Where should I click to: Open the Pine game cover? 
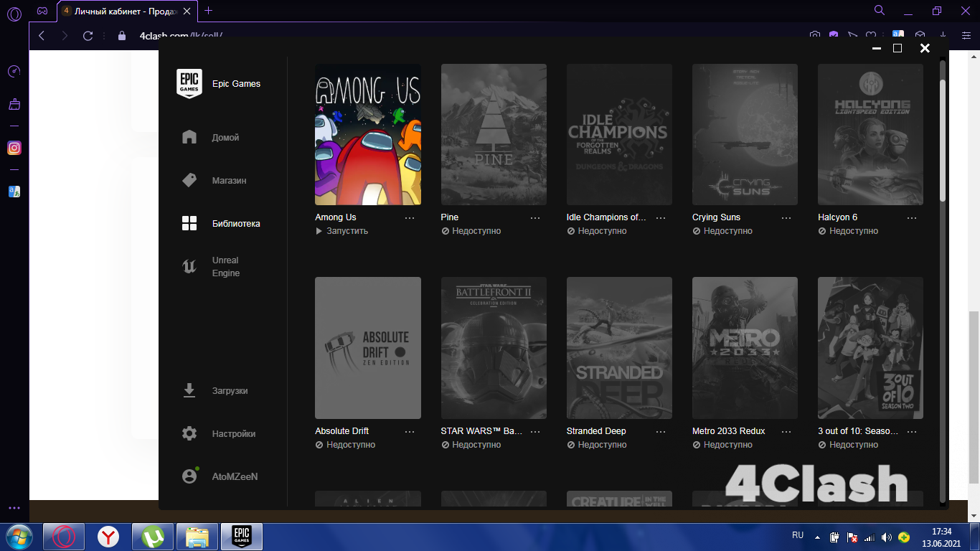tap(494, 135)
